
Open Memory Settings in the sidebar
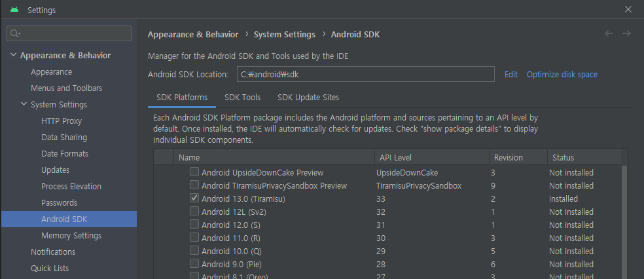tap(71, 235)
